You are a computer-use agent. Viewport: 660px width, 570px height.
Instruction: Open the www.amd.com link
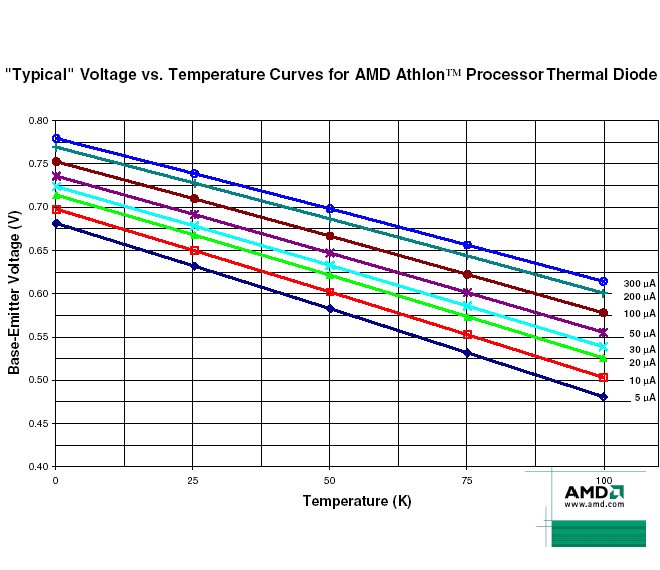[594, 504]
